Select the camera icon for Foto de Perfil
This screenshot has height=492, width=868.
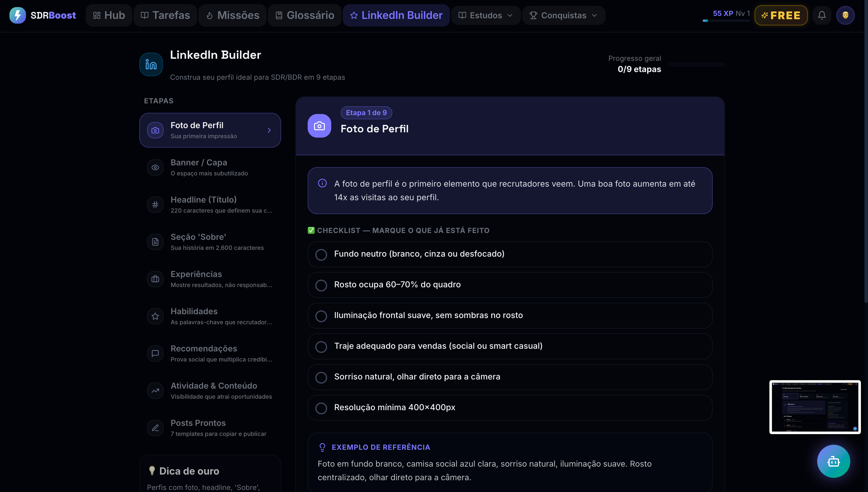[155, 130]
